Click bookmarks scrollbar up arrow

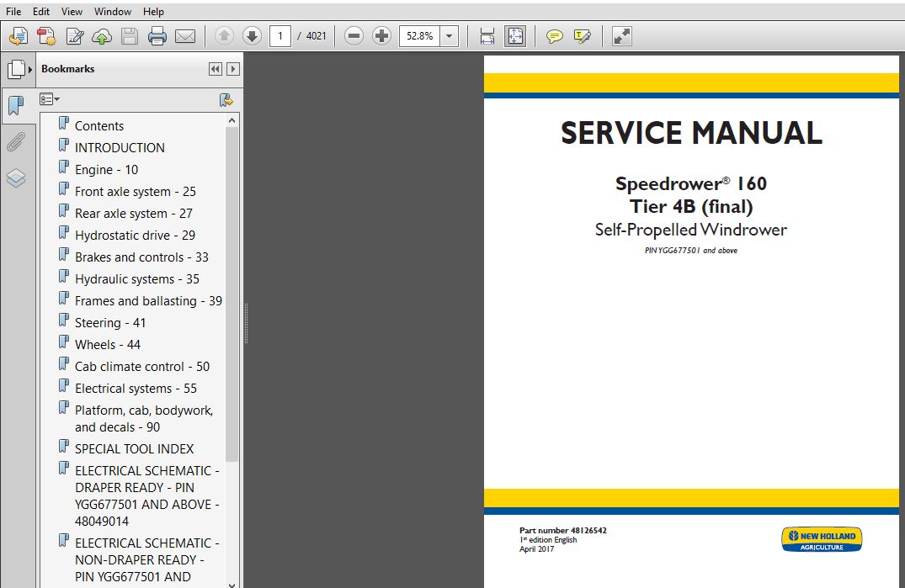click(232, 120)
